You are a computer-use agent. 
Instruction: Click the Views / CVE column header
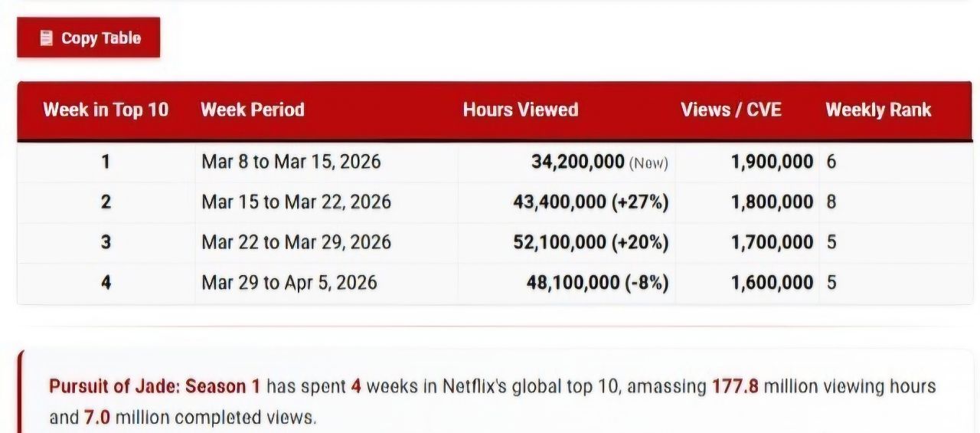point(731,110)
